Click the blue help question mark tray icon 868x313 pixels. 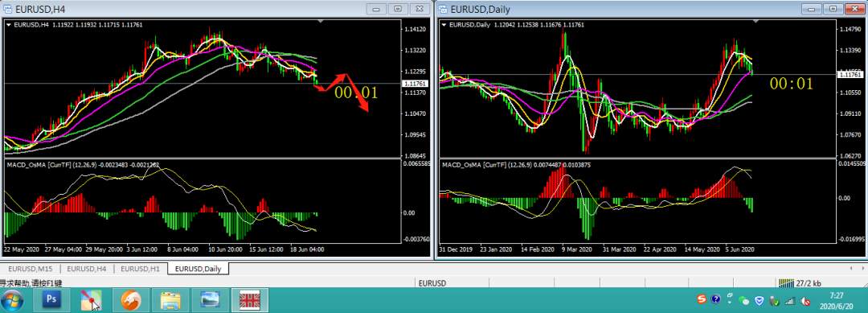point(715,300)
